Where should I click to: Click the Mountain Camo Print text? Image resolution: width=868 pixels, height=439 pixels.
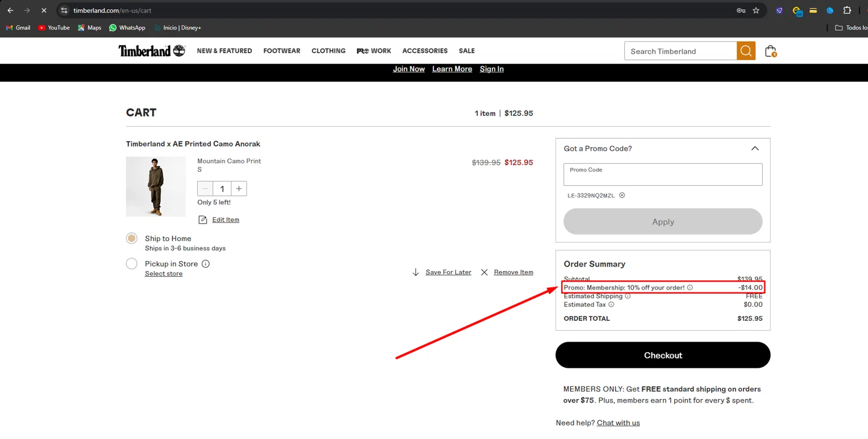click(229, 161)
